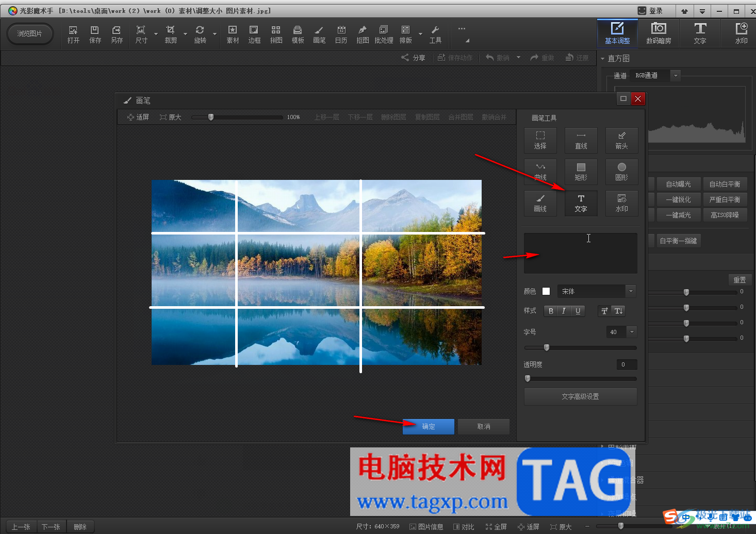Toggle bold text style B
This screenshot has width=756, height=534.
(551, 311)
